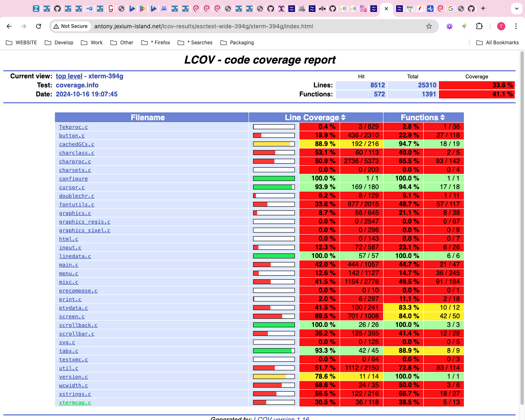525x420 pixels.
Task: Open the Extensions puzzle piece icon
Action: (x=479, y=26)
